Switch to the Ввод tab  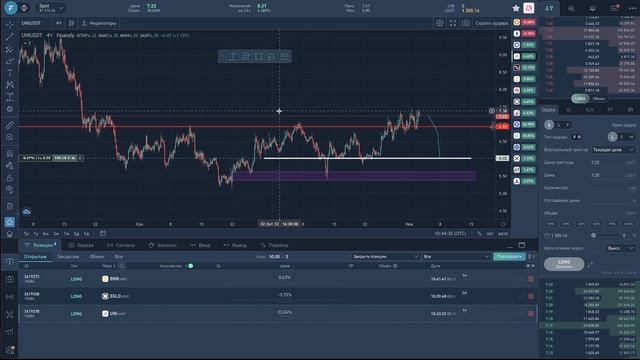tap(200, 245)
